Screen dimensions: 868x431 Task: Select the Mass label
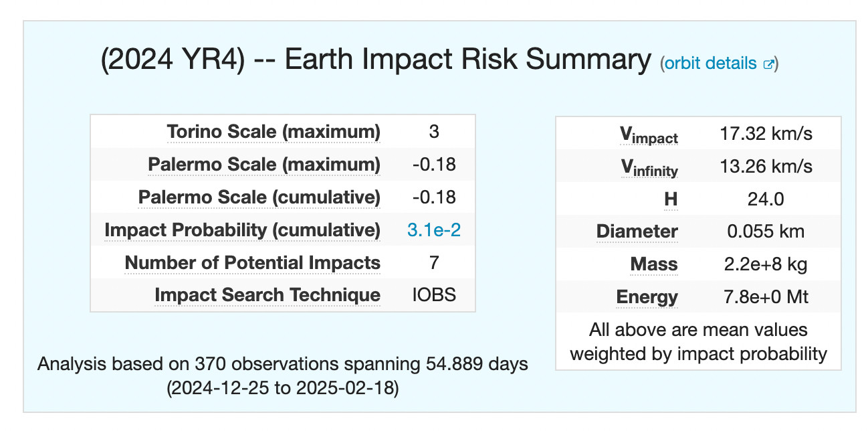point(654,264)
